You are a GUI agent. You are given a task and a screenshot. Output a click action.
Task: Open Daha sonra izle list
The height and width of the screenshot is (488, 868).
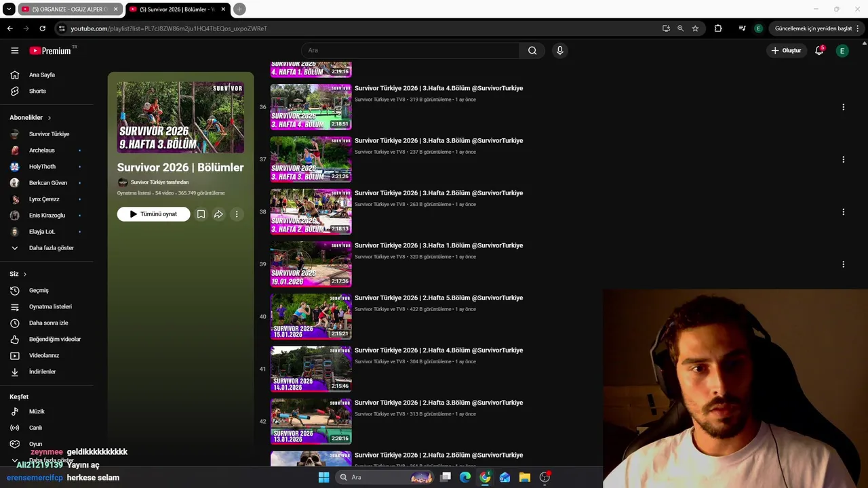click(x=47, y=323)
